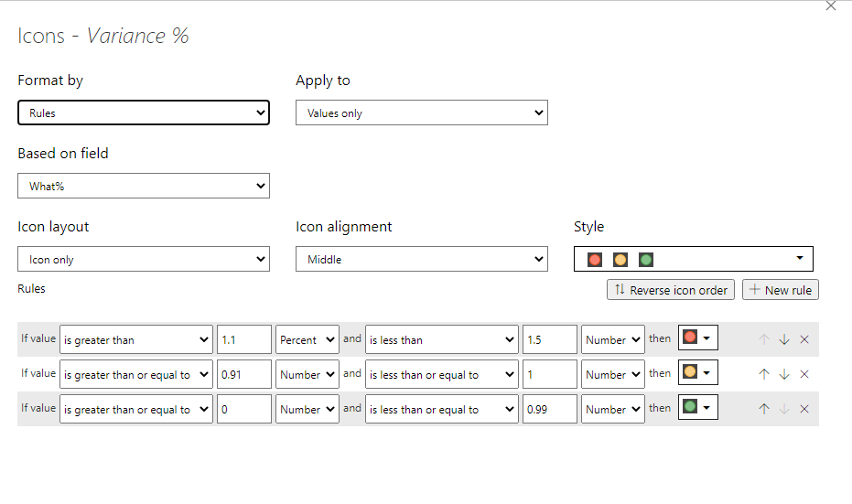Delete the yellow icon rule
Image resolution: width=852 pixels, height=504 pixels.
[804, 374]
